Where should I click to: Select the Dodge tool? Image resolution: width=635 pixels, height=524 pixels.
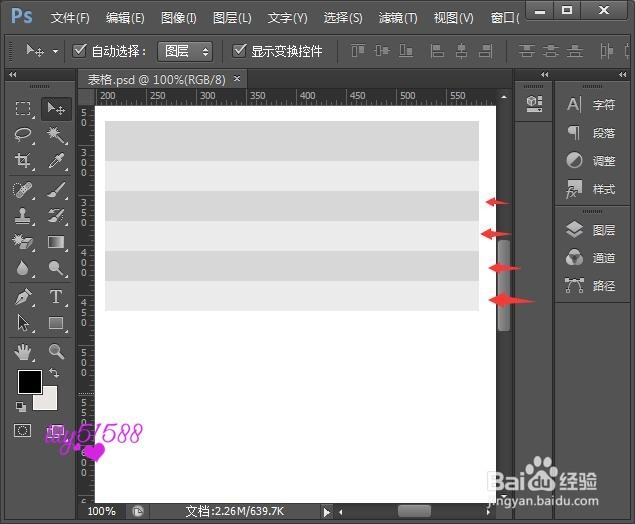[56, 268]
